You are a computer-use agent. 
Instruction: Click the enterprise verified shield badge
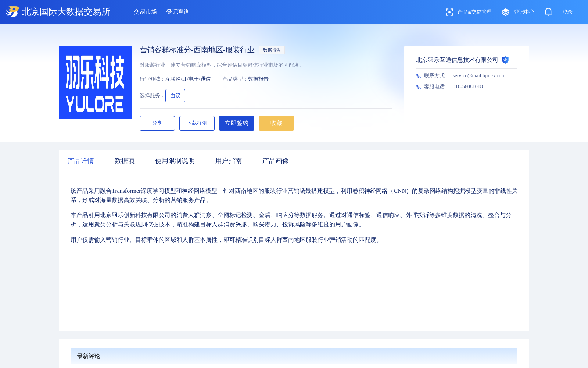point(505,60)
